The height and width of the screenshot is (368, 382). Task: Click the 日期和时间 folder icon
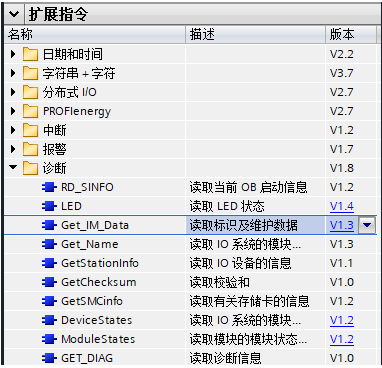(x=31, y=54)
